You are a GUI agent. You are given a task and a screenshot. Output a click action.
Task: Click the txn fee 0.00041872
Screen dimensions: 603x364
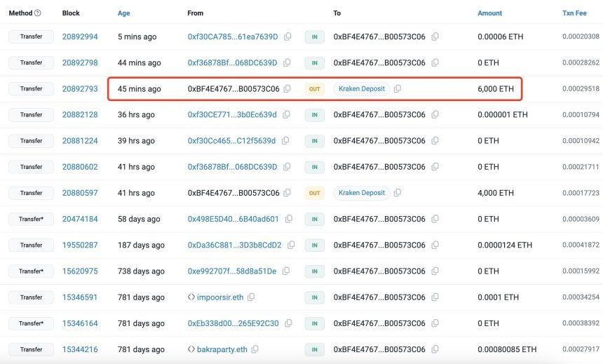click(581, 245)
